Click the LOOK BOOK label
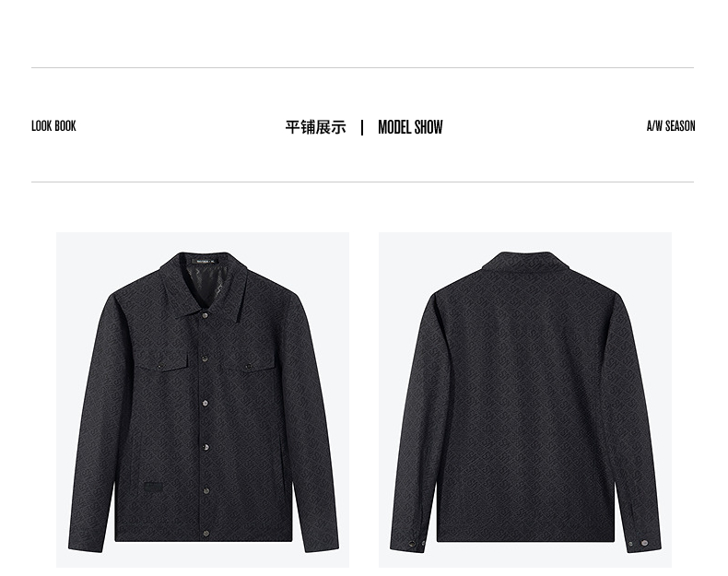Image resolution: width=728 pixels, height=576 pixels. click(53, 125)
